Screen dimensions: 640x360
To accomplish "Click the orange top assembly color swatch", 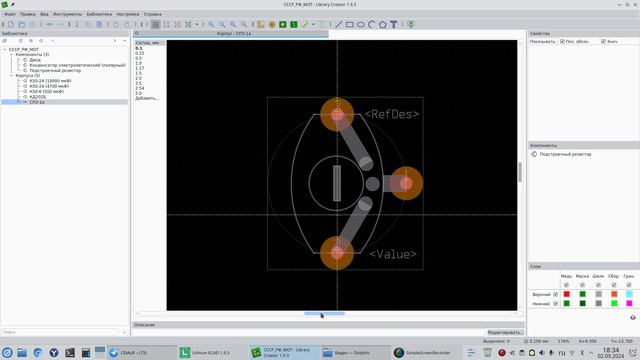I will click(x=614, y=294).
